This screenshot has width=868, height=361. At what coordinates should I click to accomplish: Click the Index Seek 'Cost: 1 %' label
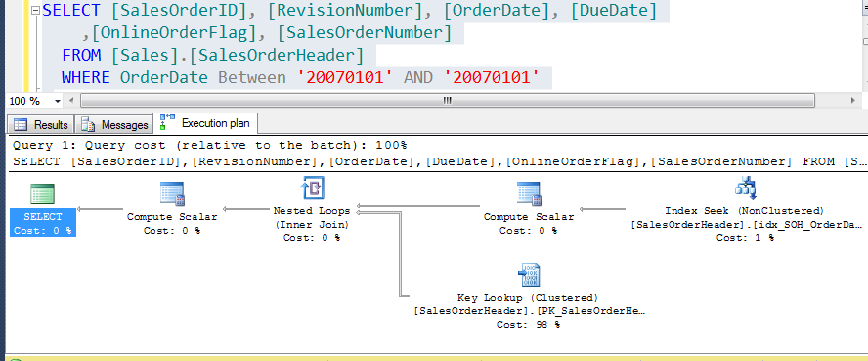744,237
